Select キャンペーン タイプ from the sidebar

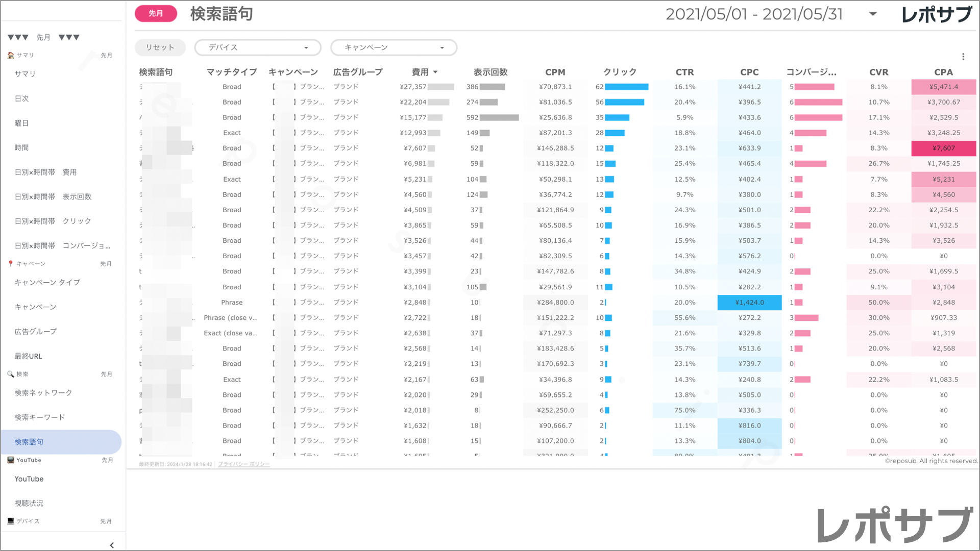tap(47, 282)
